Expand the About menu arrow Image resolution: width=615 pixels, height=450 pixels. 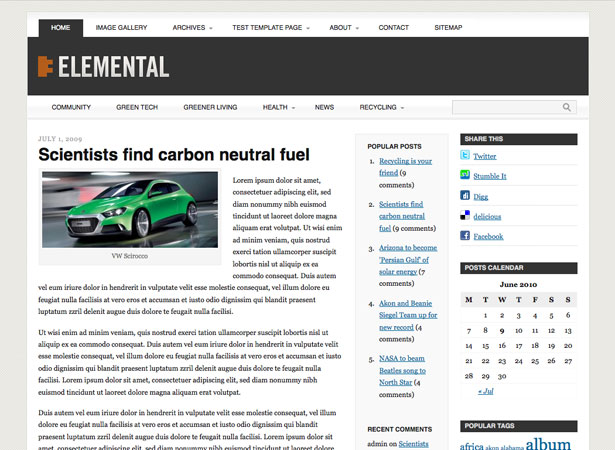[357, 28]
